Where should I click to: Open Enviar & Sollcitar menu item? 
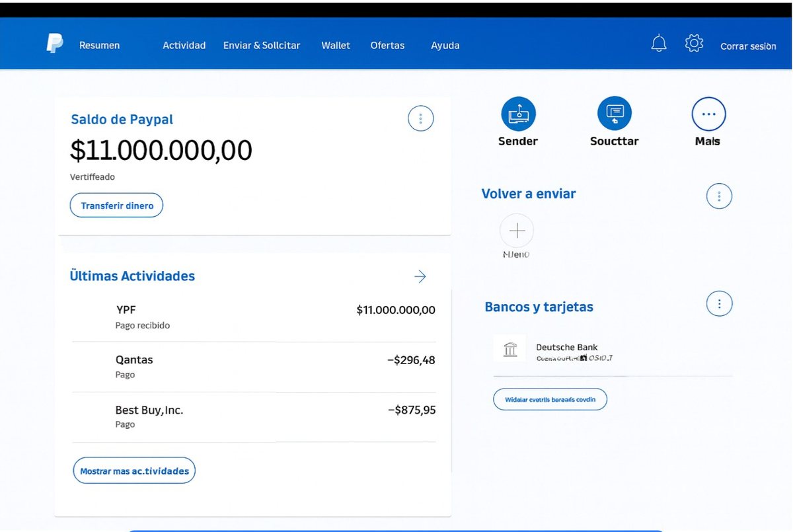click(x=262, y=46)
